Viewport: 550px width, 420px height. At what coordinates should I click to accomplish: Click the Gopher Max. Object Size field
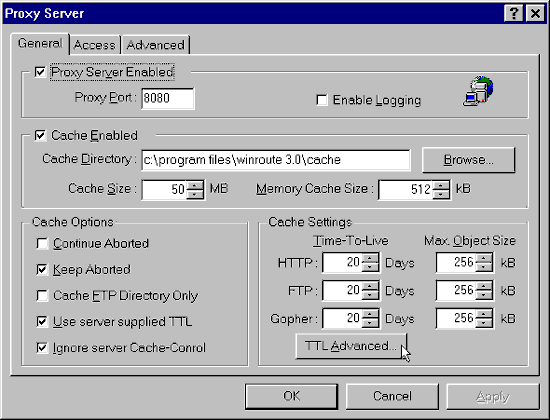click(x=456, y=319)
